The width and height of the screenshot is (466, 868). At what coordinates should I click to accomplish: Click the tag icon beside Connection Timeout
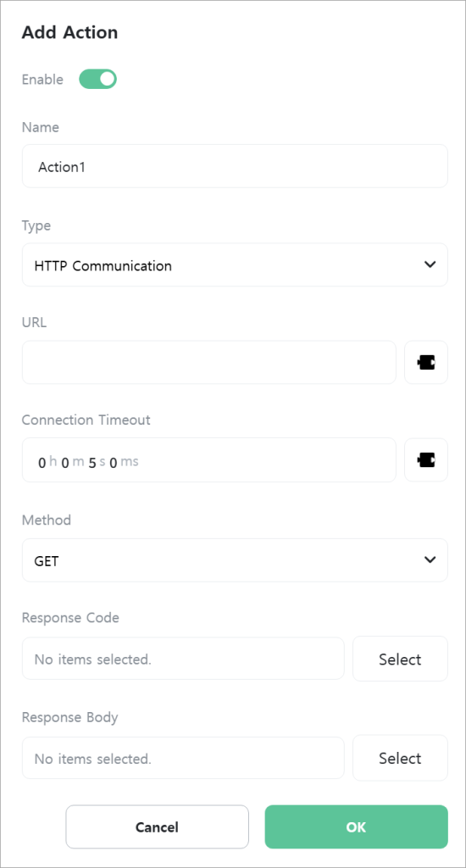(425, 460)
